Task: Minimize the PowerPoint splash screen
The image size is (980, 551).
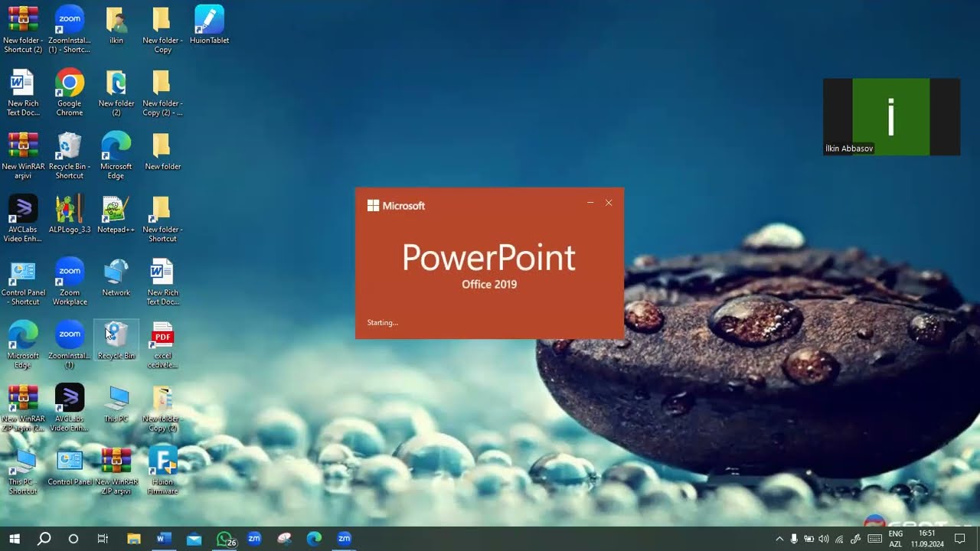Action: coord(590,203)
